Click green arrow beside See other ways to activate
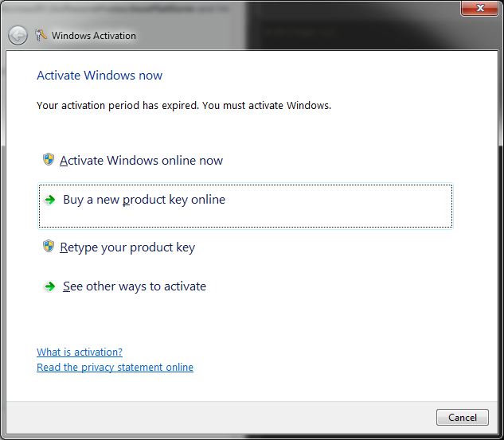Viewport: 504px width, 440px height. coord(50,286)
